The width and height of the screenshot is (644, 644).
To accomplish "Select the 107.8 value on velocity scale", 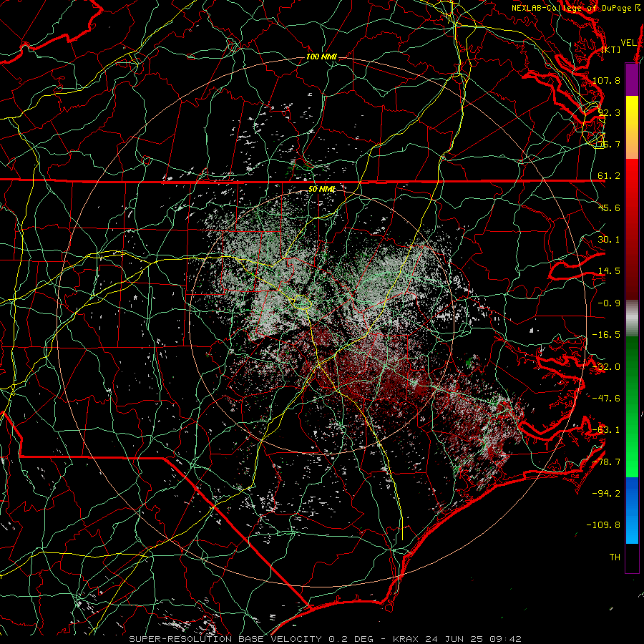I will 606,80.
